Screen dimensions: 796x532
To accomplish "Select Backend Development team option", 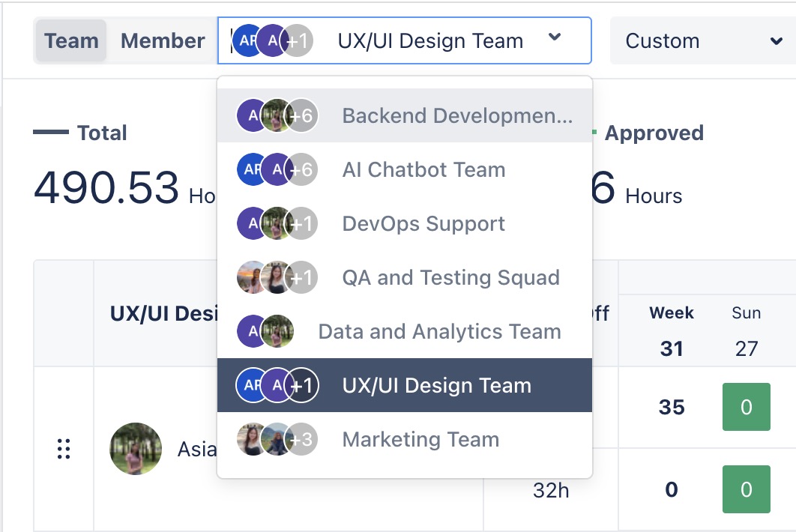I will (457, 116).
